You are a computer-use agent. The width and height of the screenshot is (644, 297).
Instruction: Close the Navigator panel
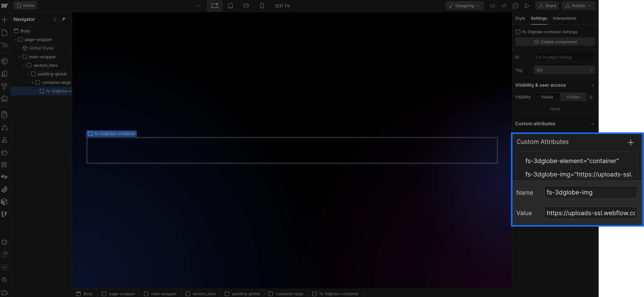pyautogui.click(x=55, y=19)
